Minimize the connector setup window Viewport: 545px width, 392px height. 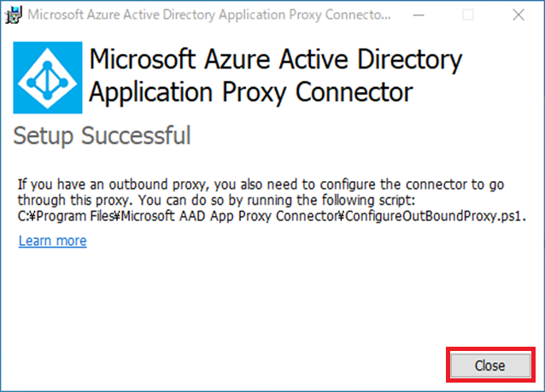coord(419,15)
